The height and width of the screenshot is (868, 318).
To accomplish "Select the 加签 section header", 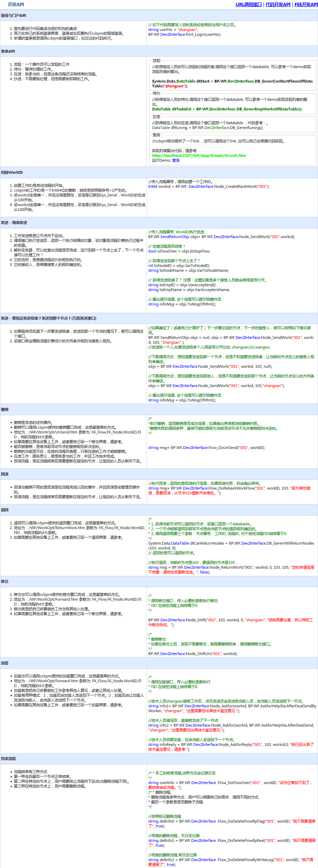I will pos(159,663).
